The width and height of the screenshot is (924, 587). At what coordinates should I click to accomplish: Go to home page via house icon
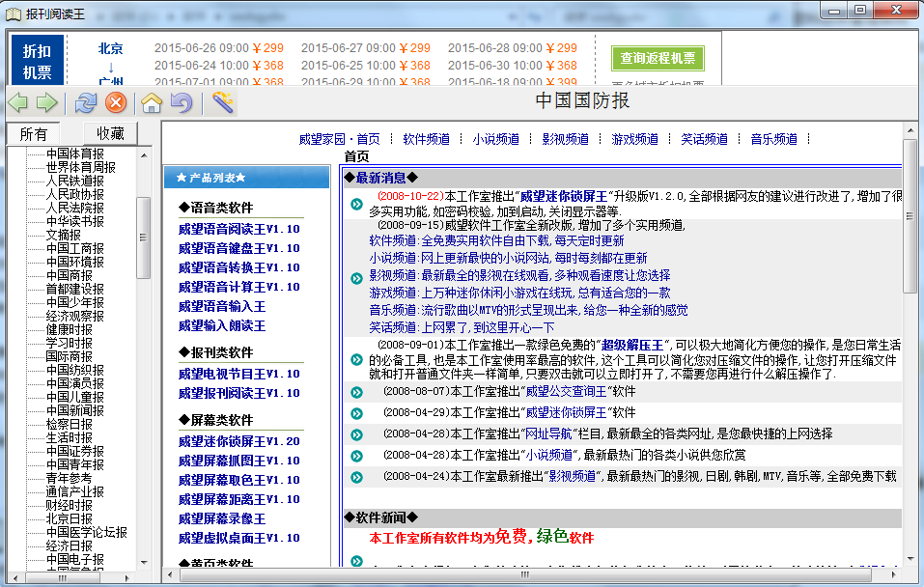(152, 102)
